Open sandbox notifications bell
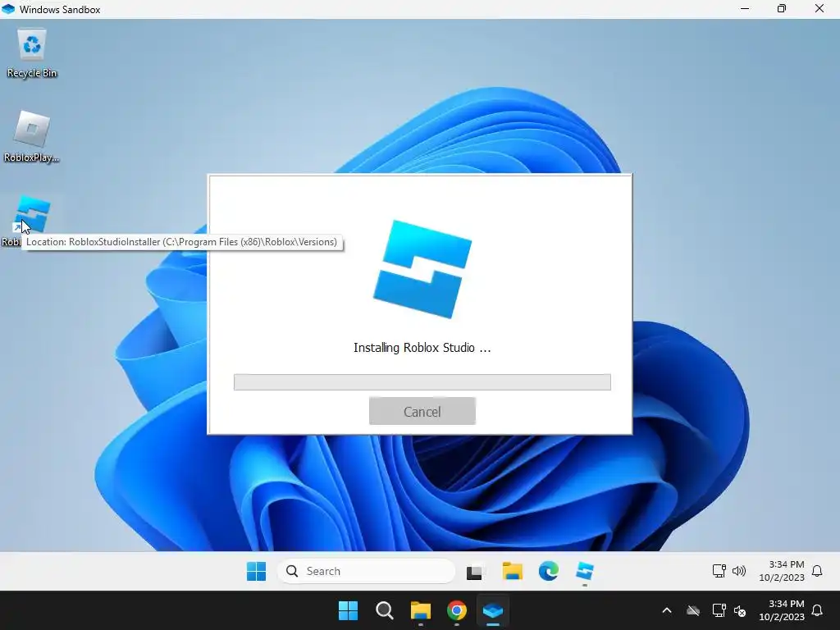The width and height of the screenshot is (840, 630). click(x=817, y=571)
